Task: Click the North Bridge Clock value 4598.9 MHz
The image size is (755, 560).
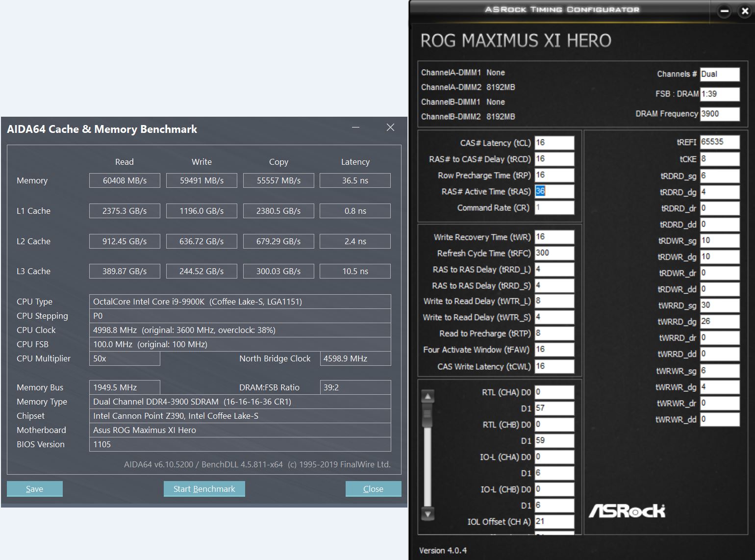Action: pos(355,358)
